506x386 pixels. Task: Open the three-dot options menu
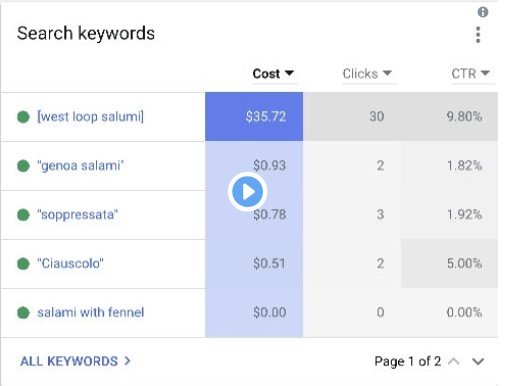tap(478, 35)
